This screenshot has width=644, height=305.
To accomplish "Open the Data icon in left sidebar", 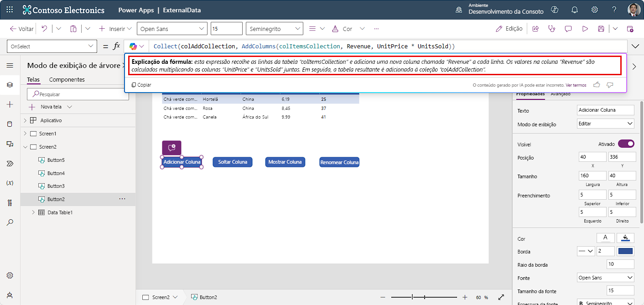I will tap(10, 124).
